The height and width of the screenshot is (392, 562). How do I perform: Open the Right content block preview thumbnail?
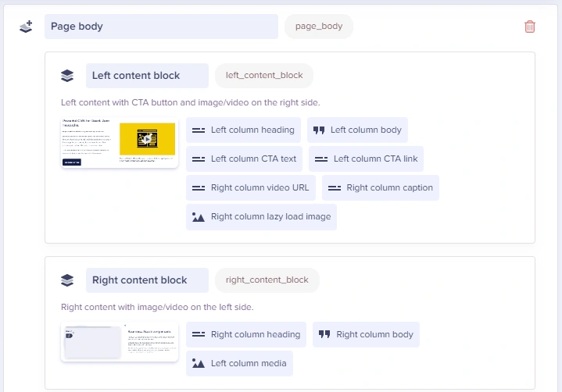[120, 342]
